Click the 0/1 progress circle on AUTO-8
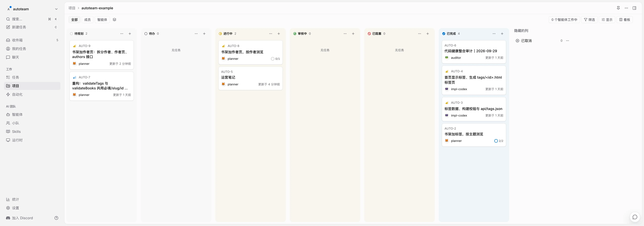The width and height of the screenshot is (644, 226). coord(272,59)
